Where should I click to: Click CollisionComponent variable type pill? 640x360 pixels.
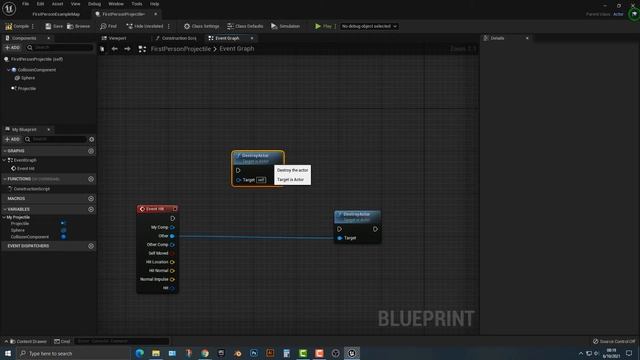coord(63,237)
